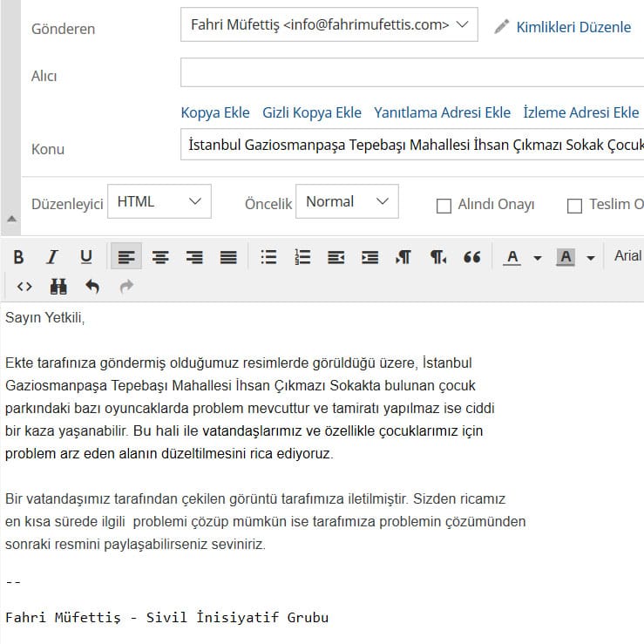Click pencil icon beside Kimlikleri Düzenle
This screenshot has height=644, width=644.
click(501, 27)
